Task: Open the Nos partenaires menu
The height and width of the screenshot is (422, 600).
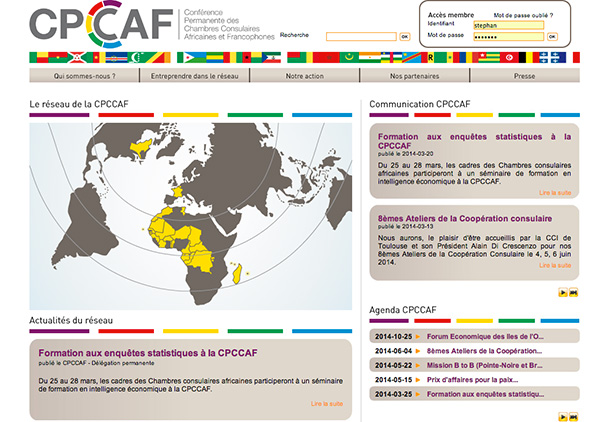Action: click(x=414, y=76)
